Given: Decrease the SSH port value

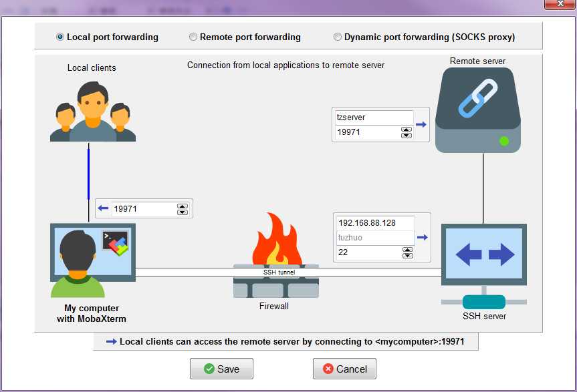Looking at the screenshot, I should pos(408,256).
